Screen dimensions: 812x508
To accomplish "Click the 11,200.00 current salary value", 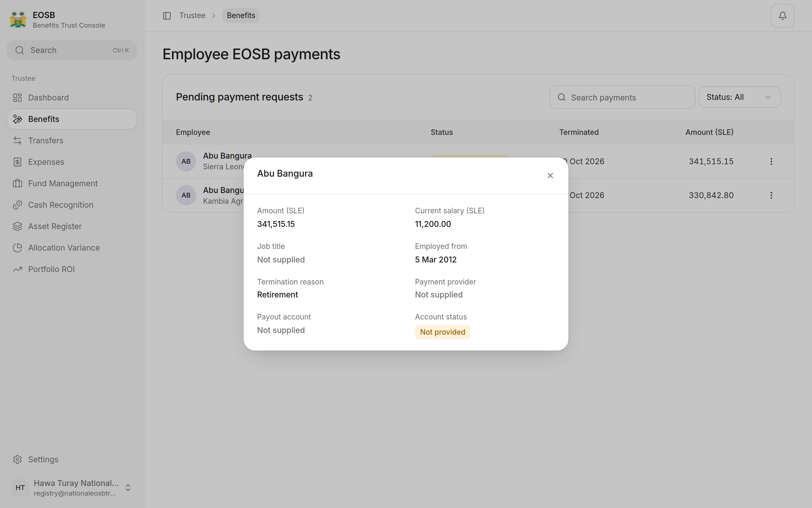I will tap(433, 224).
